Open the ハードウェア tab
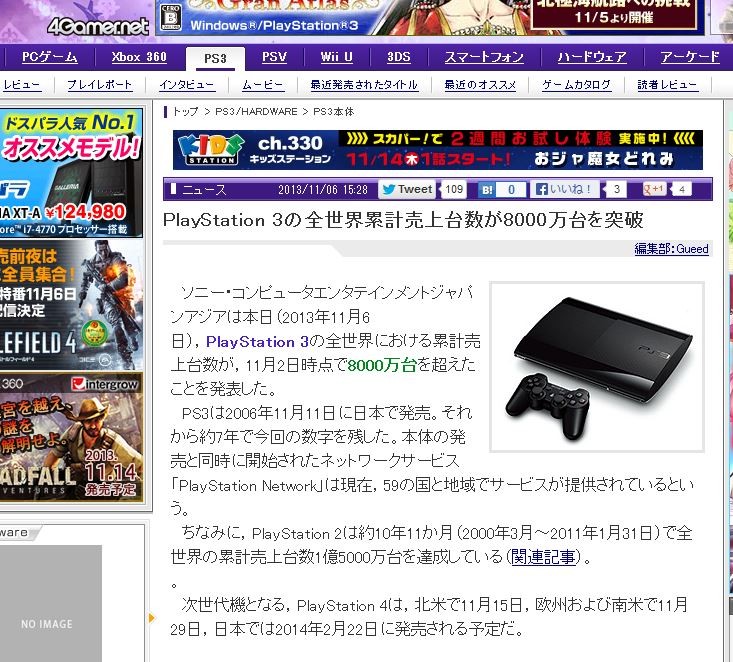 pos(592,57)
